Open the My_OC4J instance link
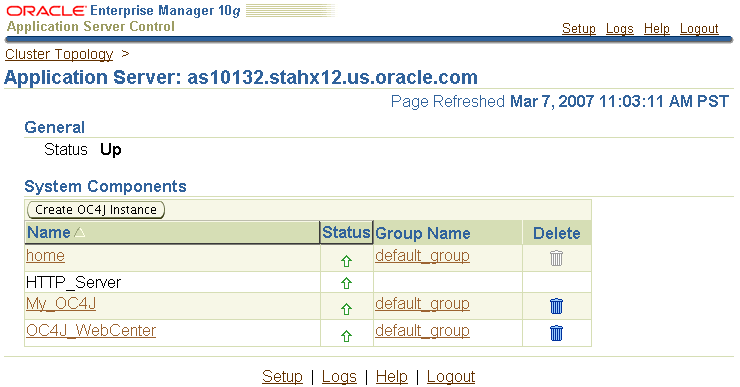Screen dimensions: 740x387 pyautogui.click(x=61, y=303)
